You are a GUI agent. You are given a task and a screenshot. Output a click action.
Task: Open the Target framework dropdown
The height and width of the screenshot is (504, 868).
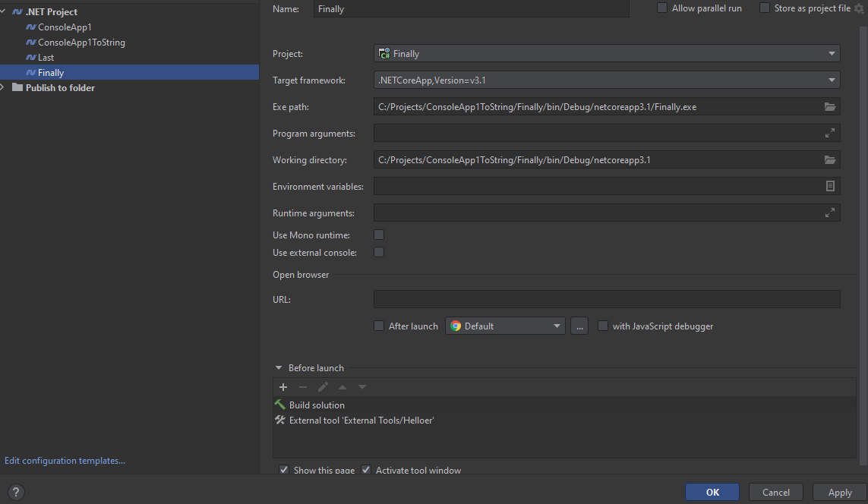[607, 80]
